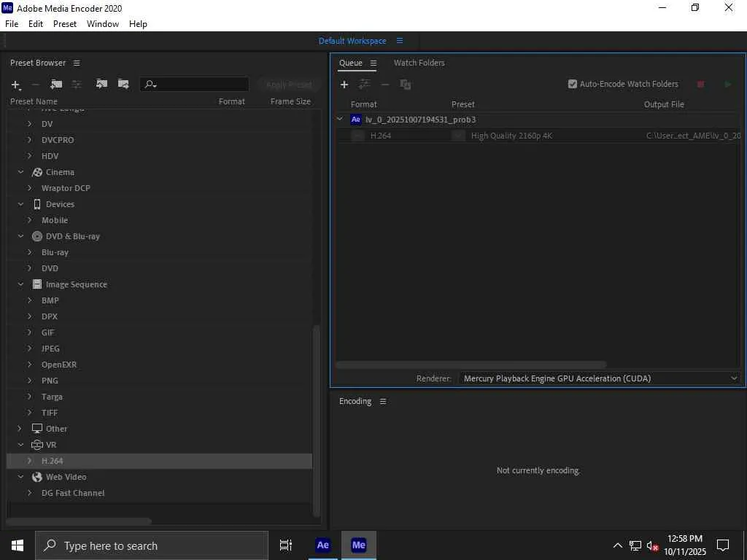Click the Image Sequence filmstrip icon
This screenshot has width=747, height=560.
click(x=37, y=284)
